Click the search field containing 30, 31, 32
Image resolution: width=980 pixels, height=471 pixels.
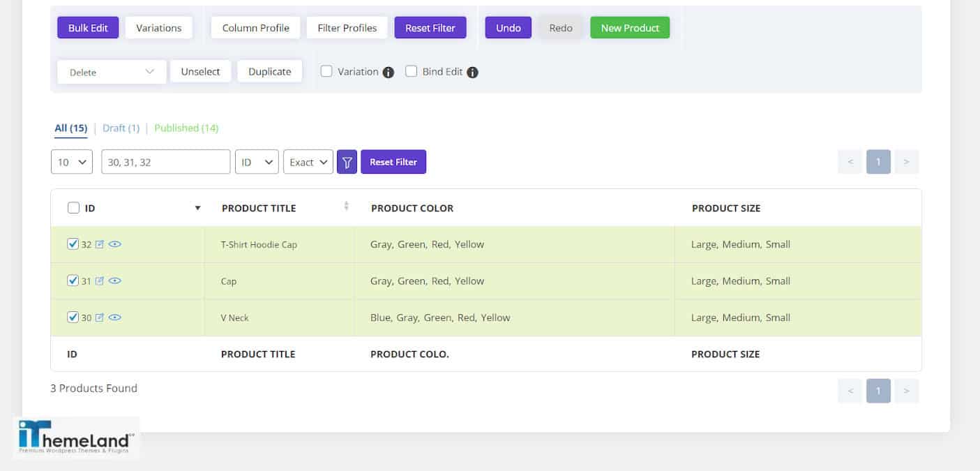tap(165, 162)
